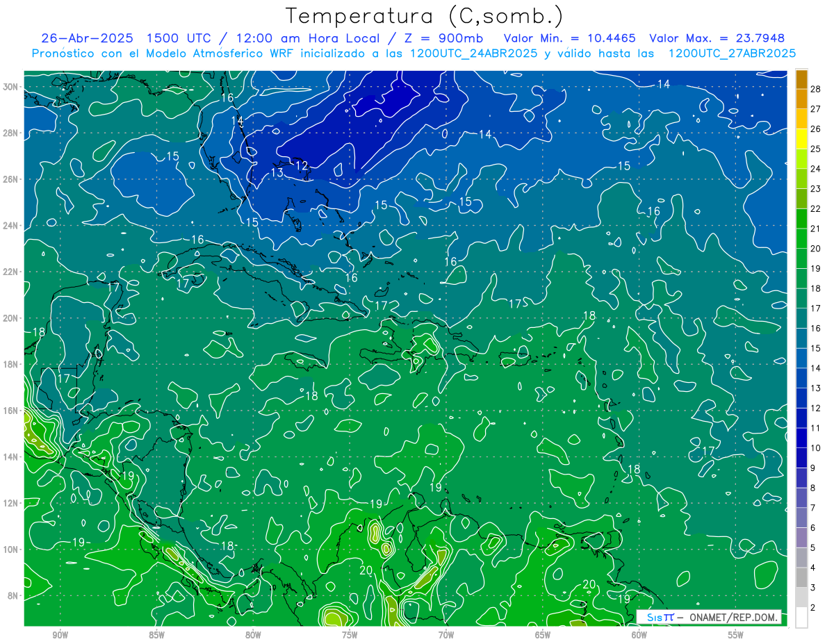Screen dimensions: 834x644
Task: Click the longitude axis label 85W
Action: point(156,635)
